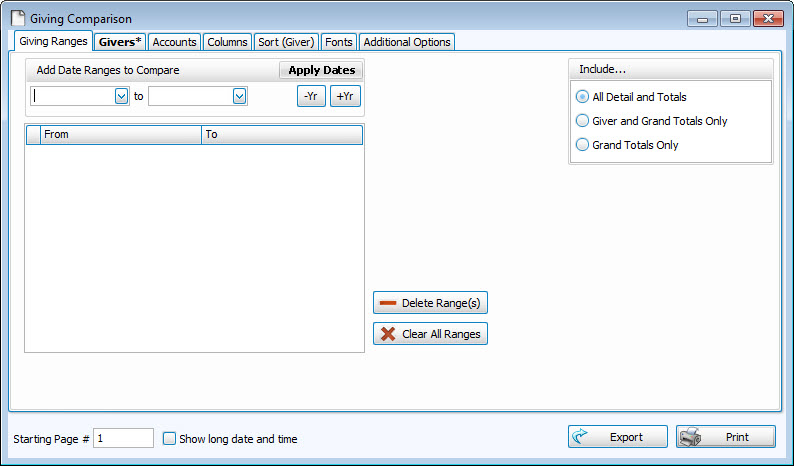This screenshot has height=466, width=794.
Task: Click the Giving Comparison document icon in title bar
Action: [18, 19]
